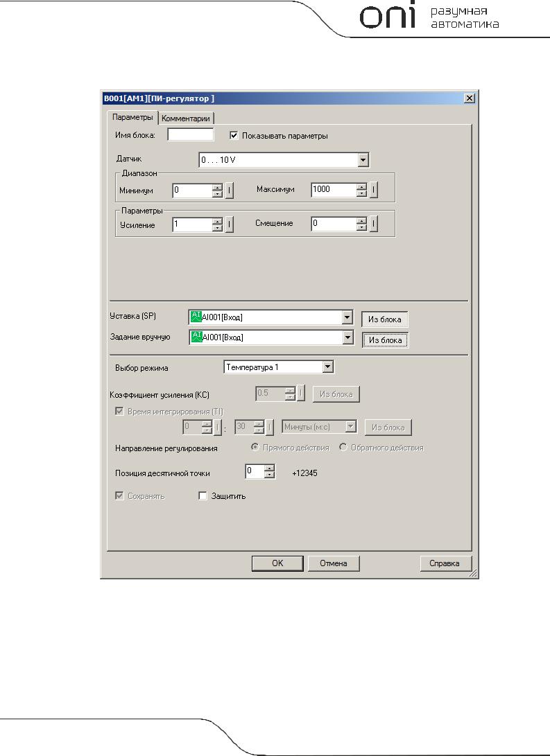This screenshot has height=756, width=550.
Task: Select the Прямого действия radio button
Action: pos(255,448)
